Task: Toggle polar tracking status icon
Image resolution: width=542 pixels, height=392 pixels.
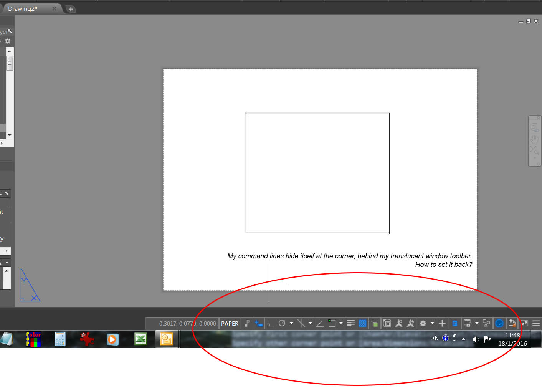Action: (282, 323)
